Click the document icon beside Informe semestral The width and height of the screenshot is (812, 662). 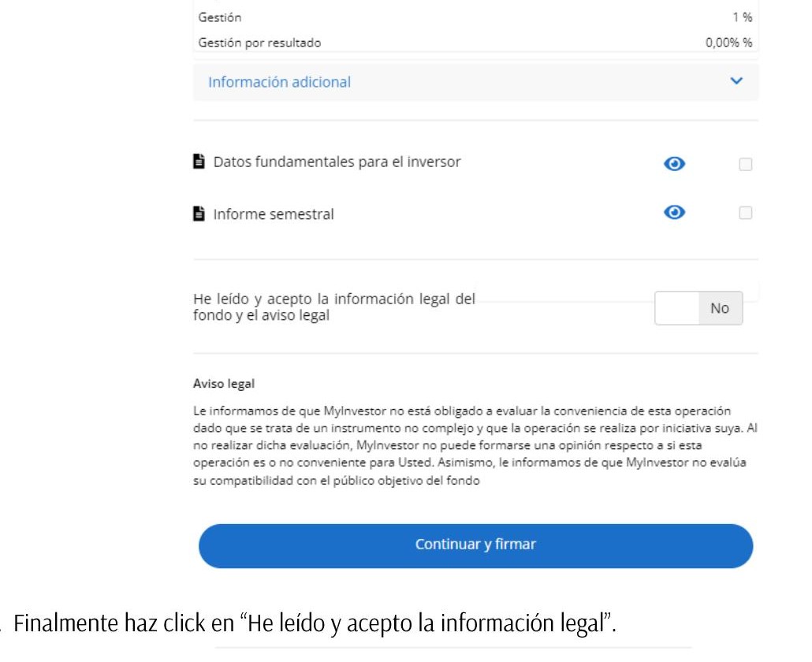click(199, 214)
